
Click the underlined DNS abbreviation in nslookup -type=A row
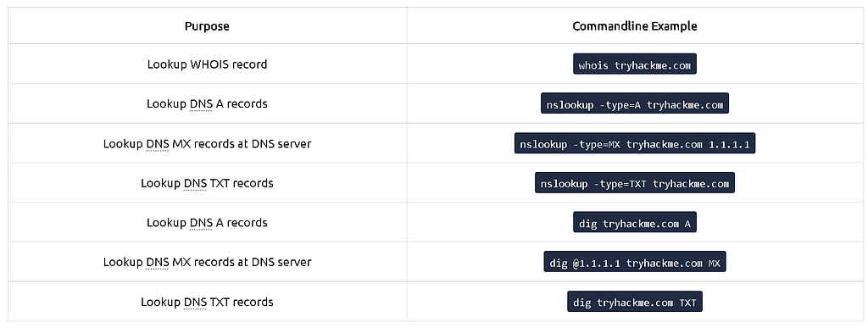(x=200, y=104)
